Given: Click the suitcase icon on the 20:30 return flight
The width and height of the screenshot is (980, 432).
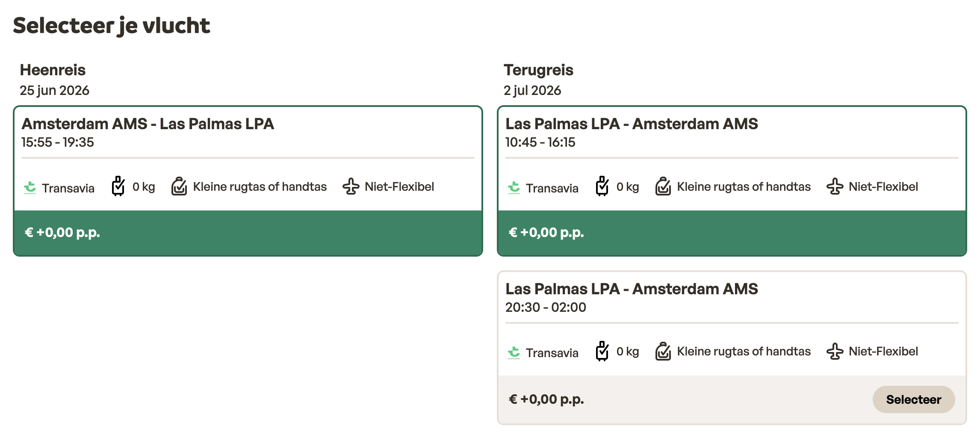Looking at the screenshot, I should (x=602, y=351).
